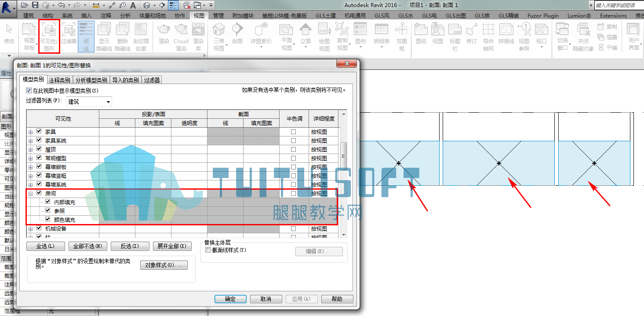Expand the 幕墙系统 tree node
This screenshot has height=316, width=644.
31,185
